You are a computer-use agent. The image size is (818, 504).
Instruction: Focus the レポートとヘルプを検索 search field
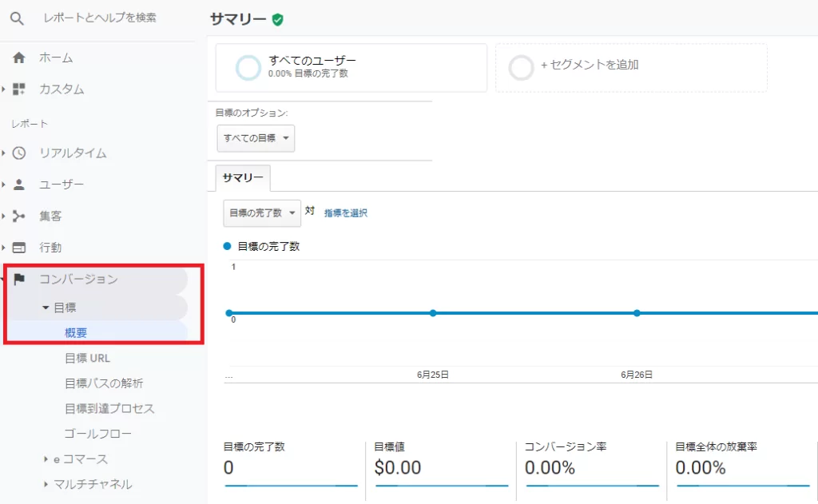point(100,18)
